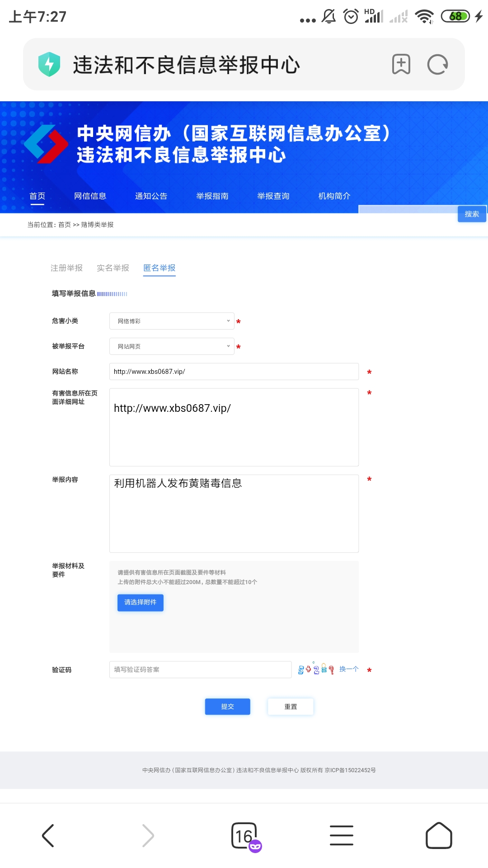Submit the form with 提交

coord(228,707)
